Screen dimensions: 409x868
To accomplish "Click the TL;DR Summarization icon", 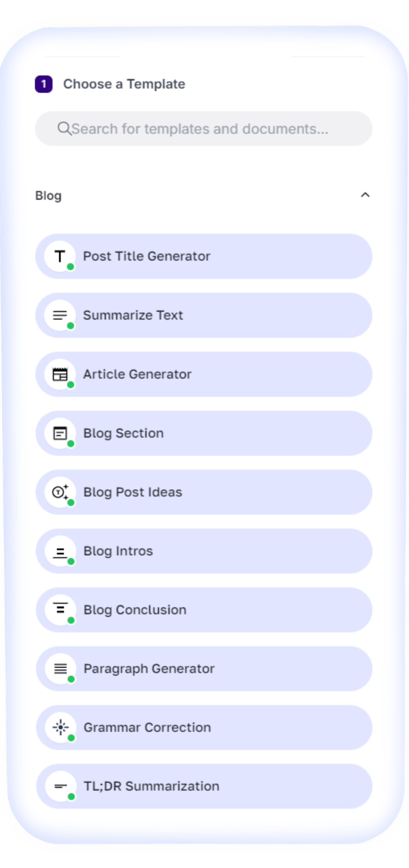I will click(x=60, y=786).
